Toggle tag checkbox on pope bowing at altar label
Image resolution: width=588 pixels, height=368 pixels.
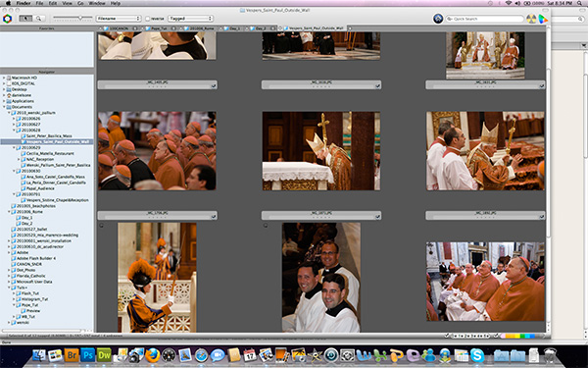[377, 86]
